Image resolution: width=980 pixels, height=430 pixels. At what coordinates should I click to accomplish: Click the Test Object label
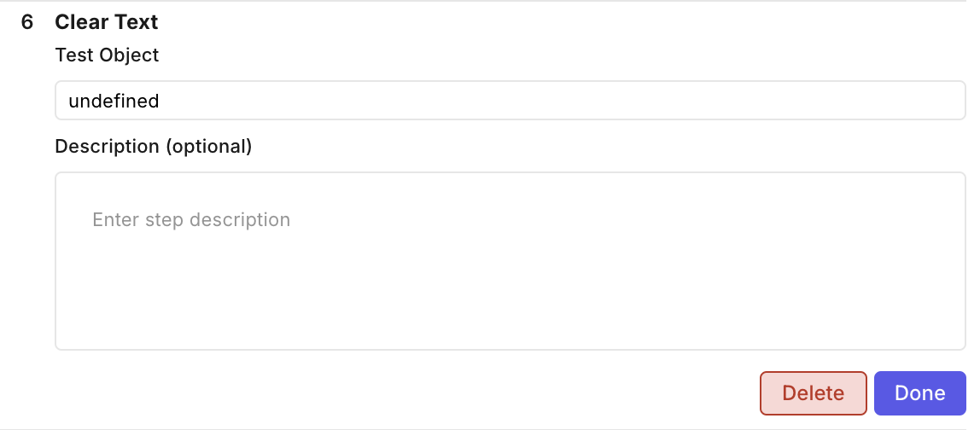pos(107,55)
